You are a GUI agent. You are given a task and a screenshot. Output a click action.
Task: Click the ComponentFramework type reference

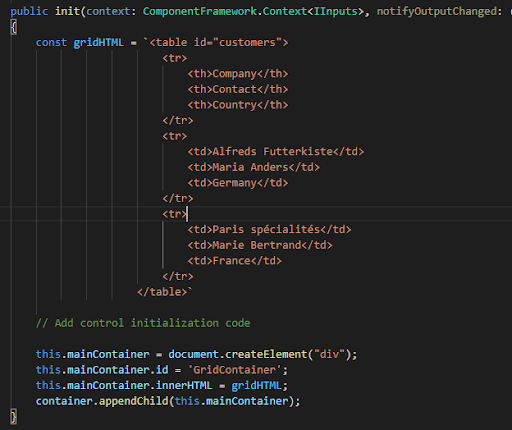point(200,11)
